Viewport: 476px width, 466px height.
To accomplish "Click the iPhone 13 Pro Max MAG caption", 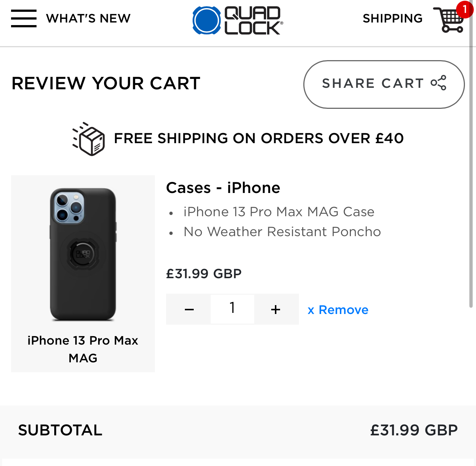I will (83, 349).
